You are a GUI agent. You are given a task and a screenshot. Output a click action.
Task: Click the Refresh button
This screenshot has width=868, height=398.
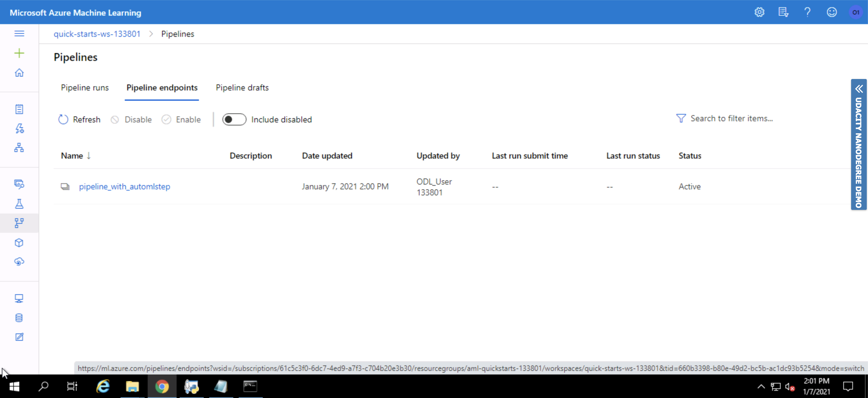tap(80, 120)
